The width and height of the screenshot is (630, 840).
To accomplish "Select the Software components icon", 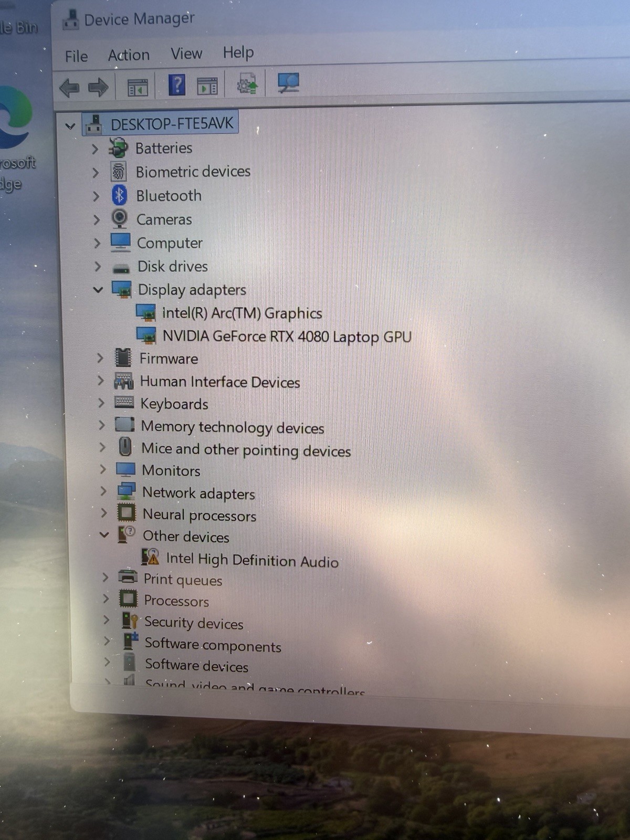I will click(x=131, y=640).
